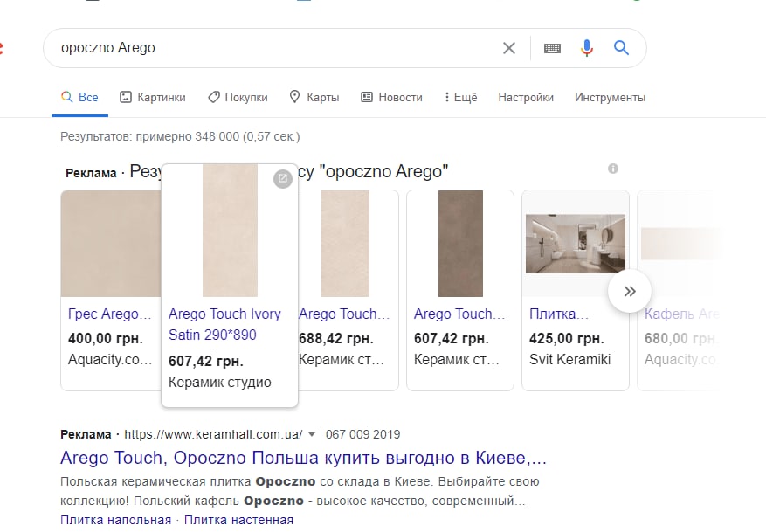Expand the 'Ещё' more options menu

click(x=460, y=97)
